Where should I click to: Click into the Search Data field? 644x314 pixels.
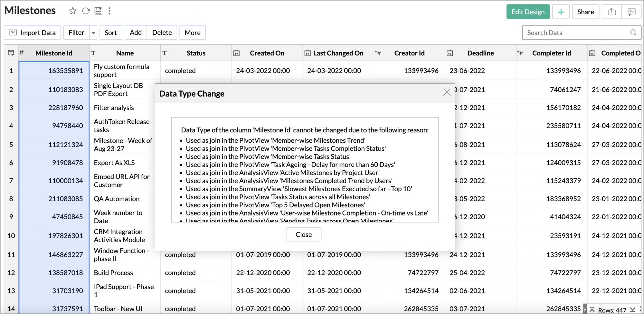coord(576,33)
